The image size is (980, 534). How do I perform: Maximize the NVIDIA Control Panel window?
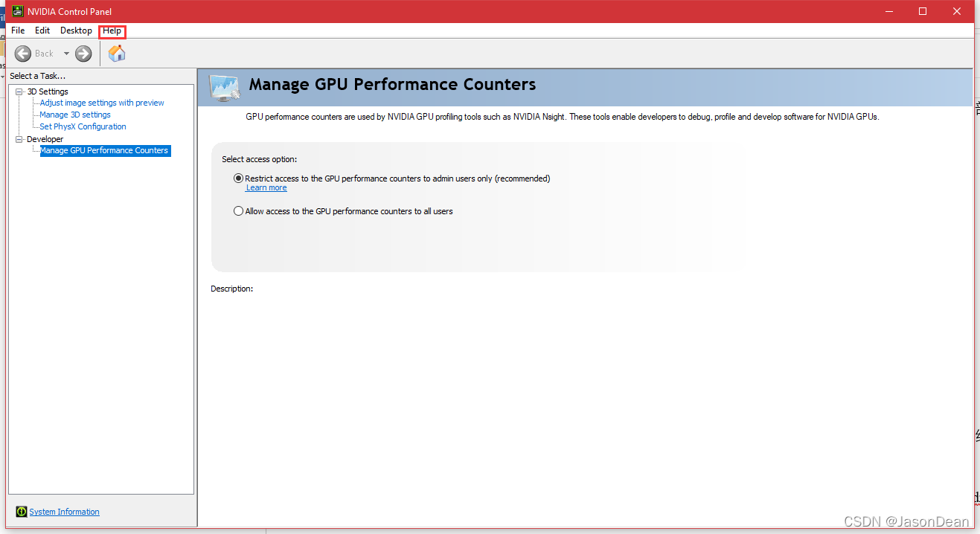pyautogui.click(x=923, y=11)
